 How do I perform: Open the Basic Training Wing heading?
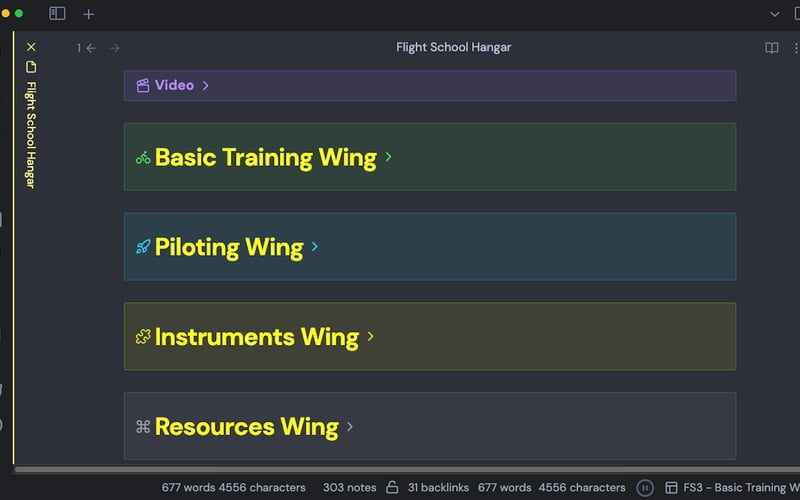[266, 157]
